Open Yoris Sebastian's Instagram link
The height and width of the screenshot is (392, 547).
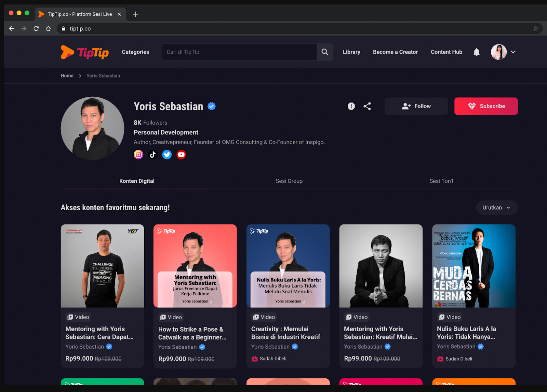138,155
